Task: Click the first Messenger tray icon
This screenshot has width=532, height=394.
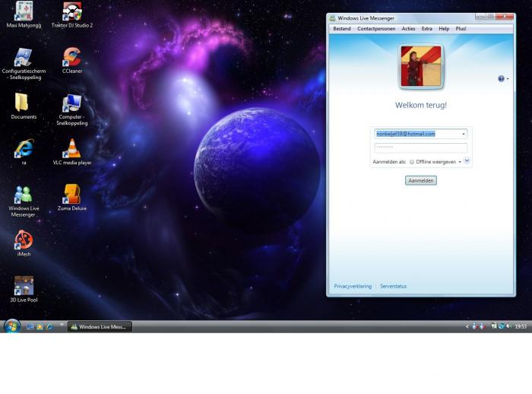Action: (x=475, y=326)
